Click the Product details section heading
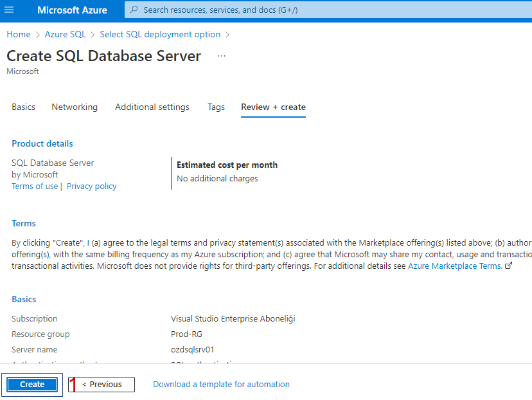Image resolution: width=532 pixels, height=400 pixels. [x=42, y=143]
